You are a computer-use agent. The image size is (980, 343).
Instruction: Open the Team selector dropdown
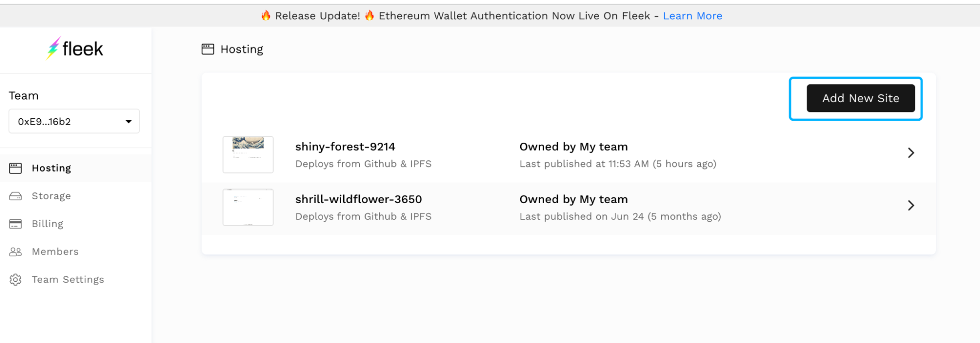(x=74, y=122)
